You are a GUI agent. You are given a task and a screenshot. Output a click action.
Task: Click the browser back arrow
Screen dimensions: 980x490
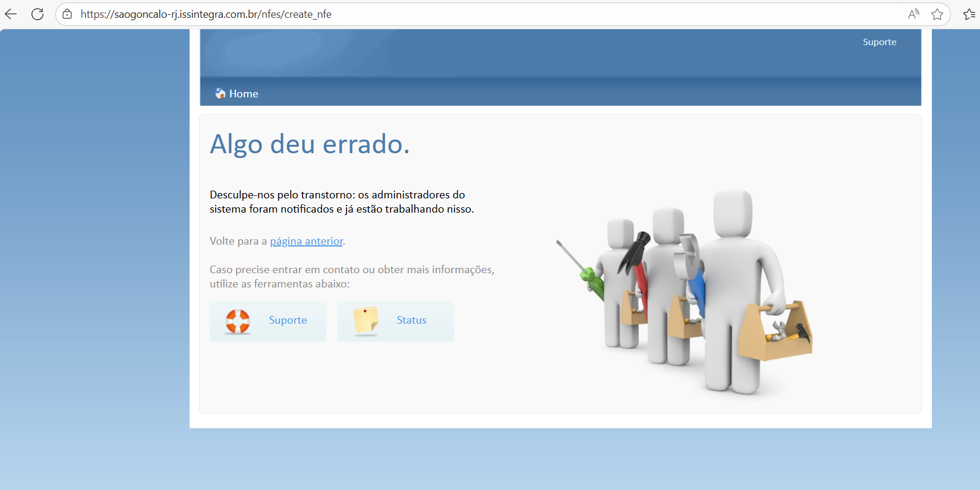pyautogui.click(x=11, y=14)
